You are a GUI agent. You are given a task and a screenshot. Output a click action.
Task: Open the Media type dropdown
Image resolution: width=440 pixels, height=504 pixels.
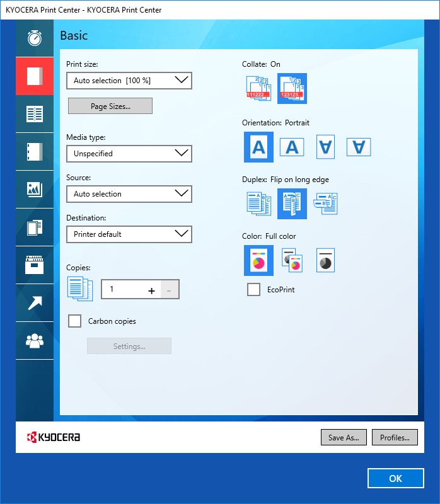(129, 154)
